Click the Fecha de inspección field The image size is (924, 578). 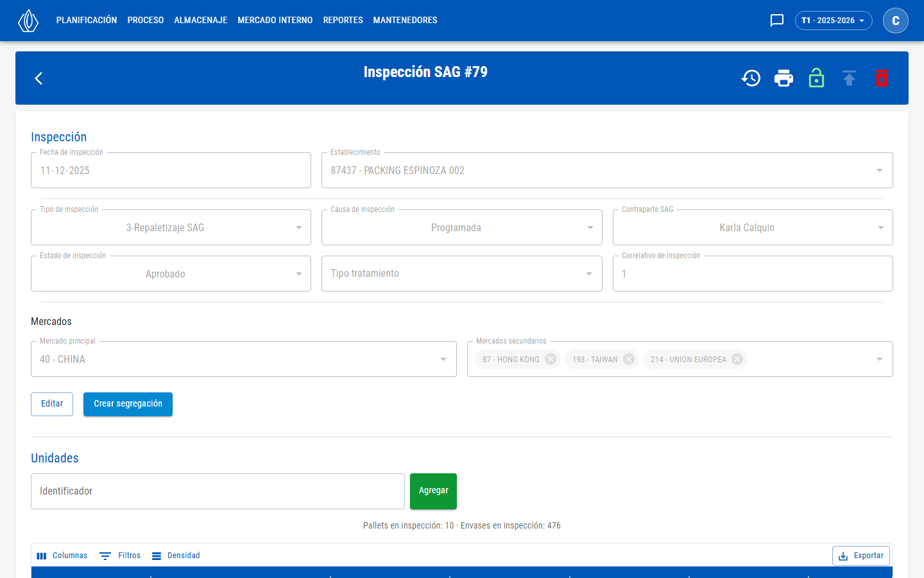(171, 170)
